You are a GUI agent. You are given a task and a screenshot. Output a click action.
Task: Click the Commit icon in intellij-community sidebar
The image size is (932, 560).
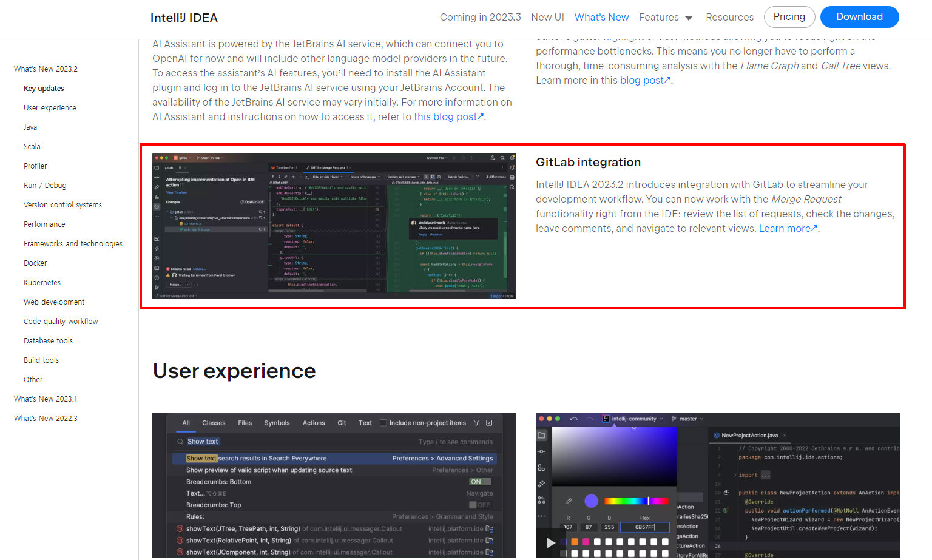(541, 451)
